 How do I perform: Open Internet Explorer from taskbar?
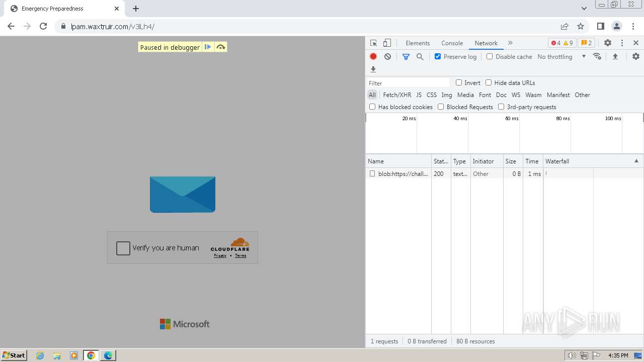[x=40, y=355]
